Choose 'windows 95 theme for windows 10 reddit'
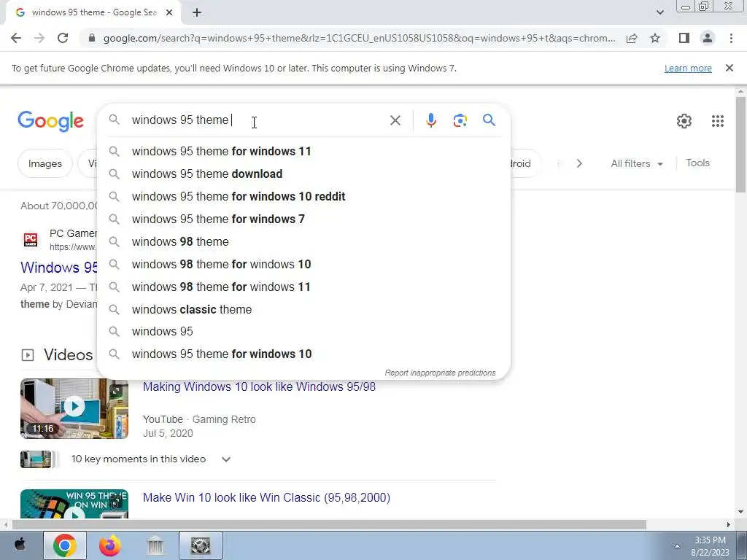 point(303,197)
